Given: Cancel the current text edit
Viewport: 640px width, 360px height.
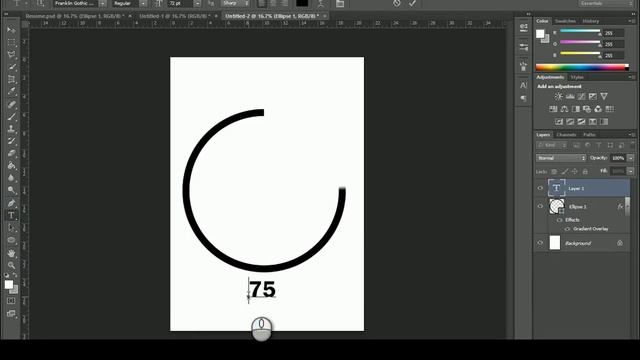Looking at the screenshot, I should (397, 3).
